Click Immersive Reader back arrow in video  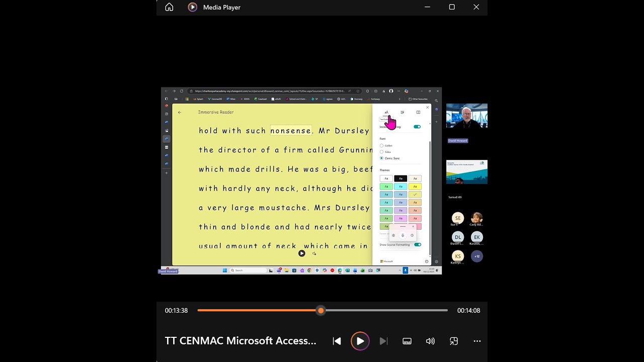click(180, 112)
